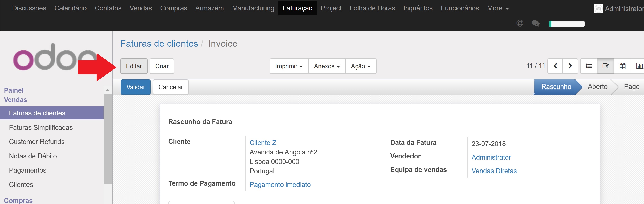This screenshot has height=204, width=644.
Task: Open the calendar view icon
Action: [622, 66]
